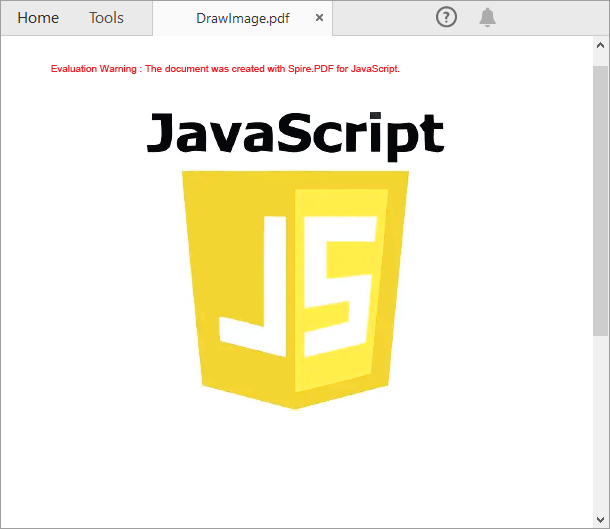The width and height of the screenshot is (610, 529).
Task: Click the bottom point of the yellow shield
Action: coord(295,406)
